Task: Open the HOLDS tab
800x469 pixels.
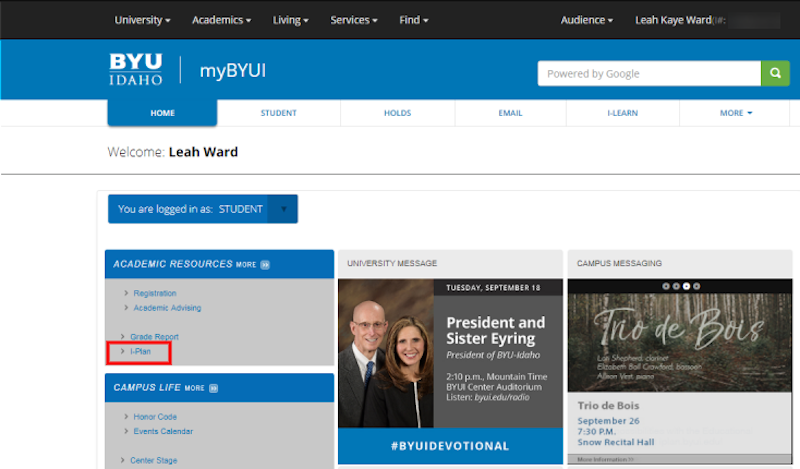Action: (x=397, y=113)
